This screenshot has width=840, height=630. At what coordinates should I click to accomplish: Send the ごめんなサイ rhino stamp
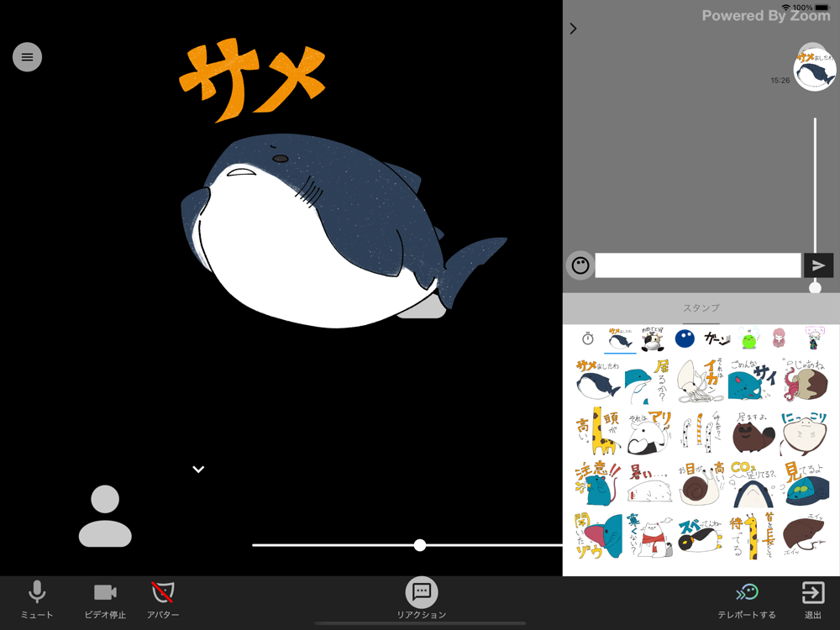click(752, 381)
